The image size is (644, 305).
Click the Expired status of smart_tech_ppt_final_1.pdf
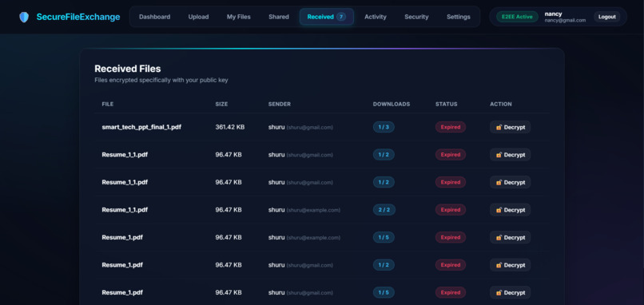451,127
